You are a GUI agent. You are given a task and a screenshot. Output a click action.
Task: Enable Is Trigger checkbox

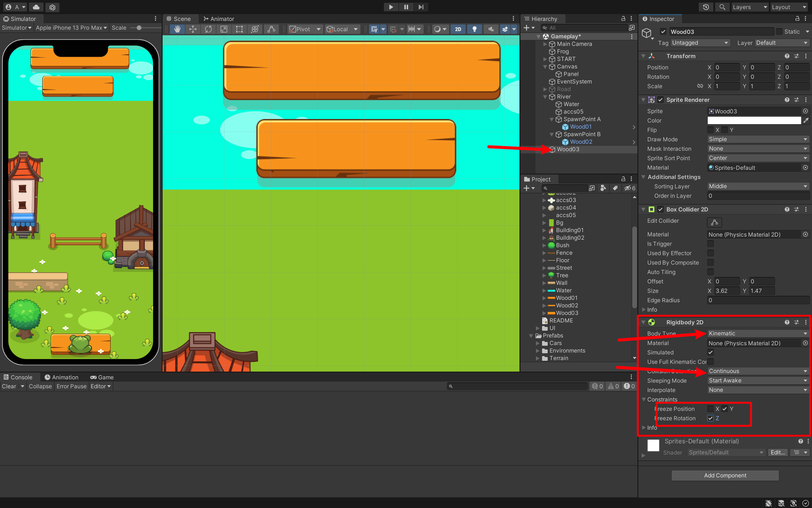click(x=710, y=244)
